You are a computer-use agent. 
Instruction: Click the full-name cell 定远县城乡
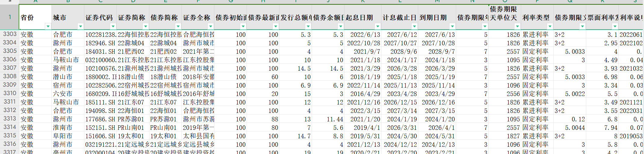tap(198, 144)
